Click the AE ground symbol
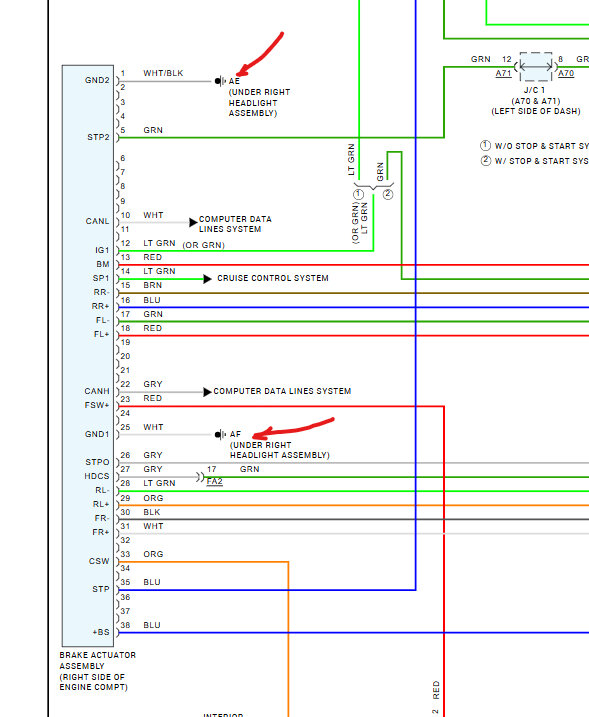 (220, 81)
